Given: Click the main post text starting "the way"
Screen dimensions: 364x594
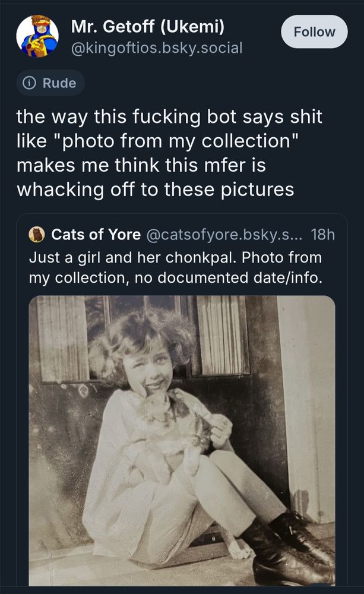Looking at the screenshot, I should point(169,116).
